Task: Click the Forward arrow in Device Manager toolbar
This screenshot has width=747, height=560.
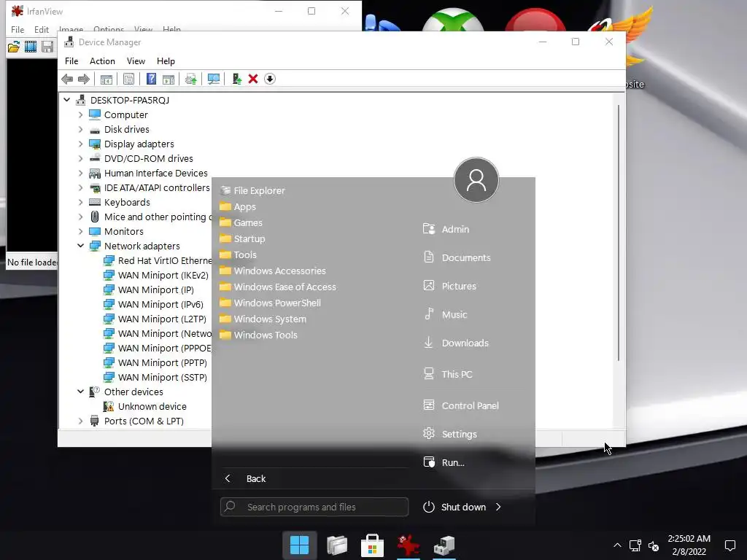Action: [83, 79]
